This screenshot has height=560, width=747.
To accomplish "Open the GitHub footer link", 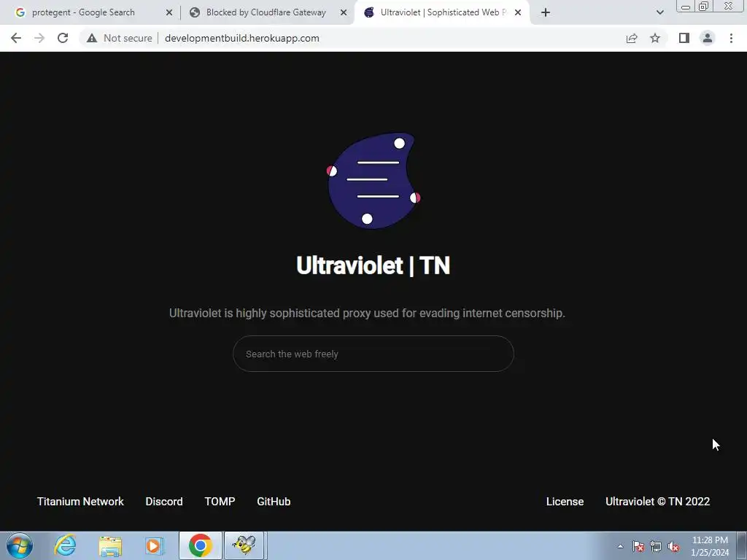I will [x=274, y=502].
